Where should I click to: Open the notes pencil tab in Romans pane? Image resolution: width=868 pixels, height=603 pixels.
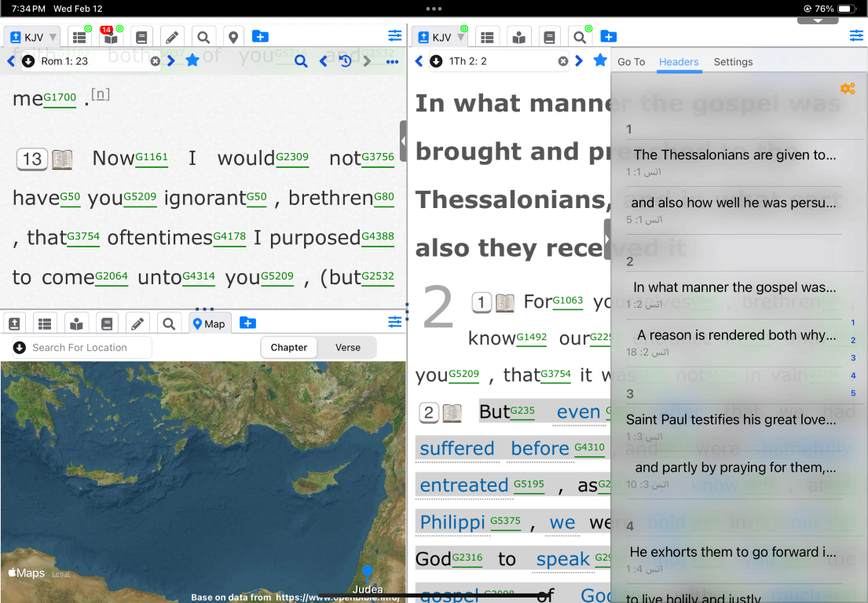[172, 37]
